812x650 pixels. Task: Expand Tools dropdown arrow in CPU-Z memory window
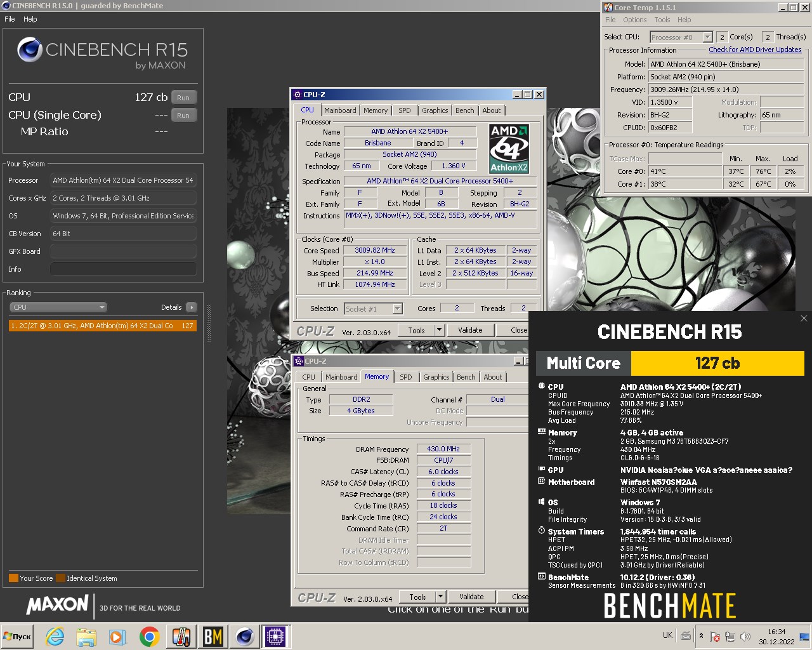point(440,597)
